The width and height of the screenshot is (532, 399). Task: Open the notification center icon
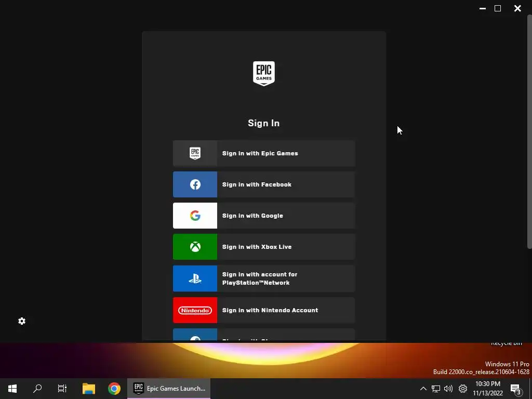[x=515, y=389]
